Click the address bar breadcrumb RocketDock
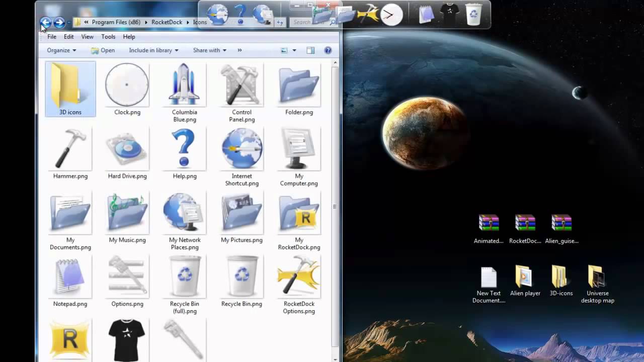 tap(167, 22)
